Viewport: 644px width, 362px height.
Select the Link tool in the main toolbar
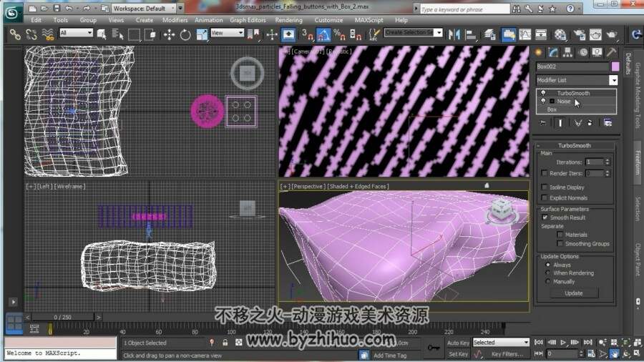click(15, 35)
